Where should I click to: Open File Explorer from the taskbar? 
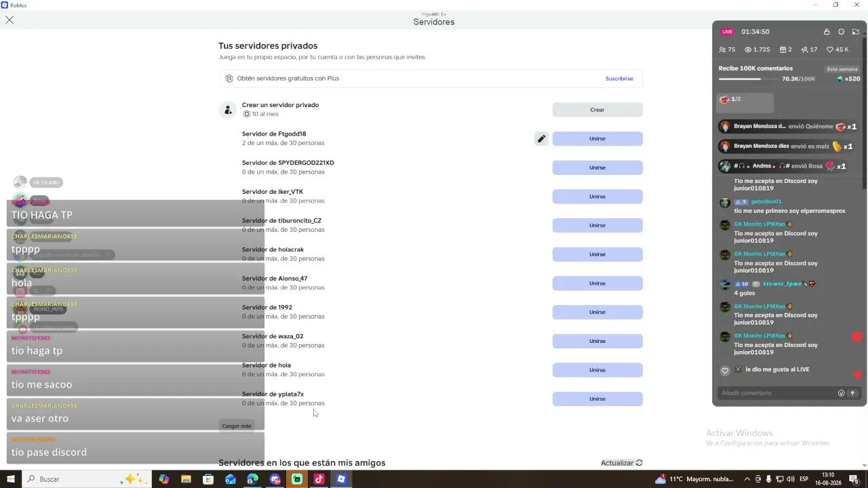(x=186, y=479)
